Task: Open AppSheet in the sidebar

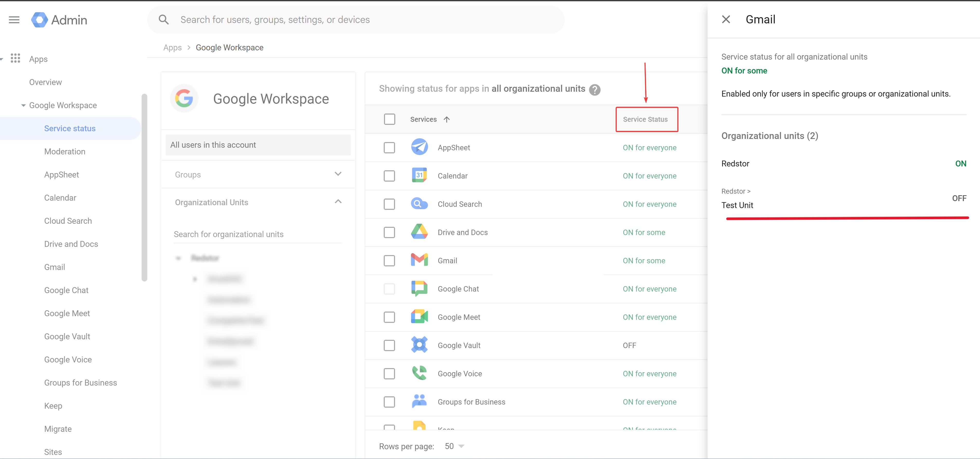Action: pyautogui.click(x=61, y=175)
